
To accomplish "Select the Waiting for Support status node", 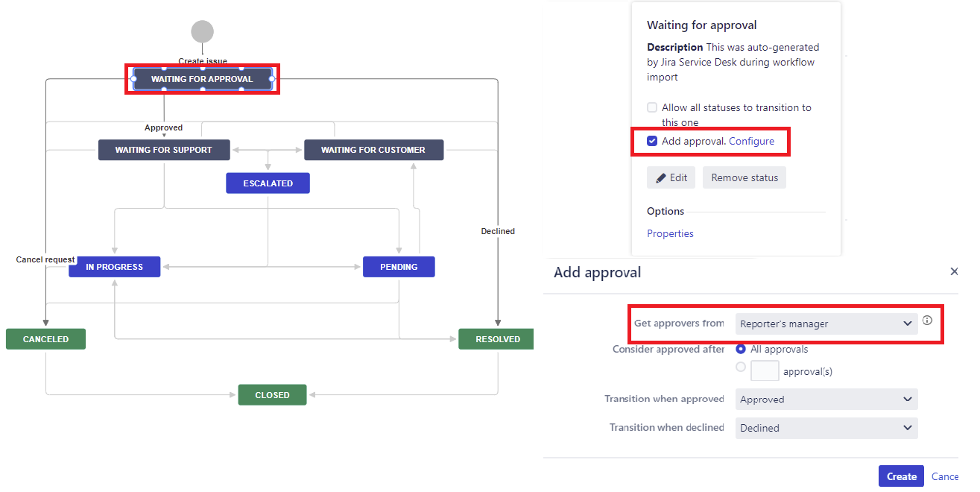I will (x=164, y=150).
